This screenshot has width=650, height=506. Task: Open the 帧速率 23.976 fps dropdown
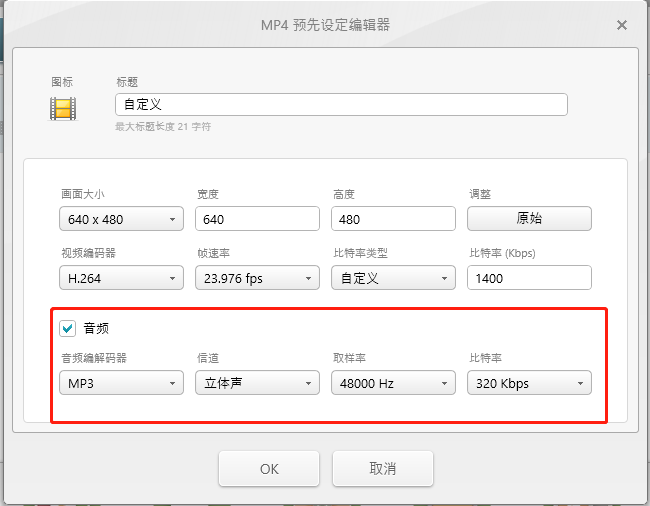point(257,278)
